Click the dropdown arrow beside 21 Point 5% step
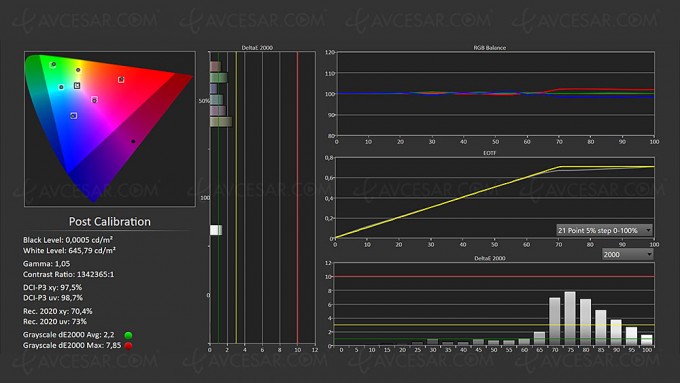680x383 pixels. point(648,230)
